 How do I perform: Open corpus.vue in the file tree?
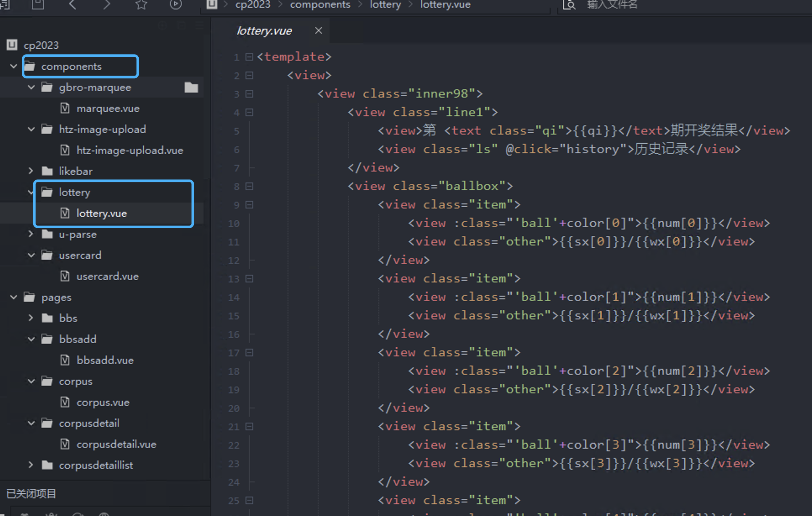(103, 402)
